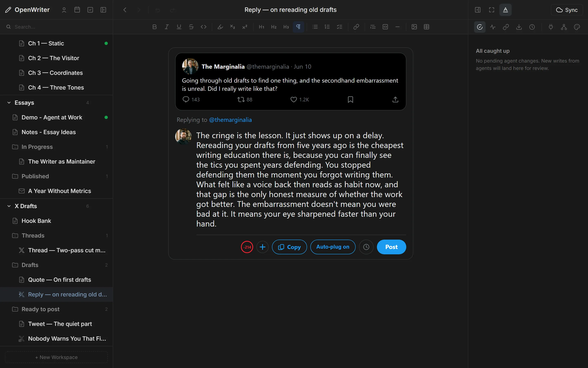Apply italic formatting

[x=167, y=27]
